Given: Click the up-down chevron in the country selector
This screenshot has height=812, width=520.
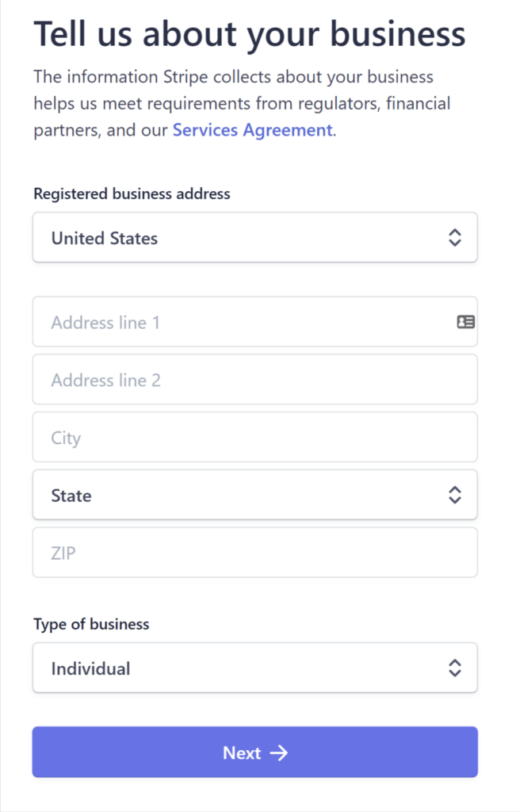Looking at the screenshot, I should [x=455, y=237].
